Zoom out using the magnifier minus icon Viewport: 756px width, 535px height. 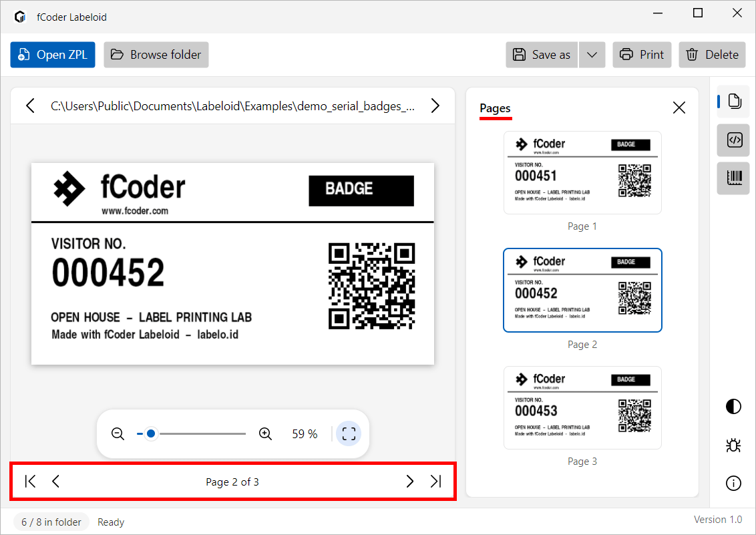[118, 433]
